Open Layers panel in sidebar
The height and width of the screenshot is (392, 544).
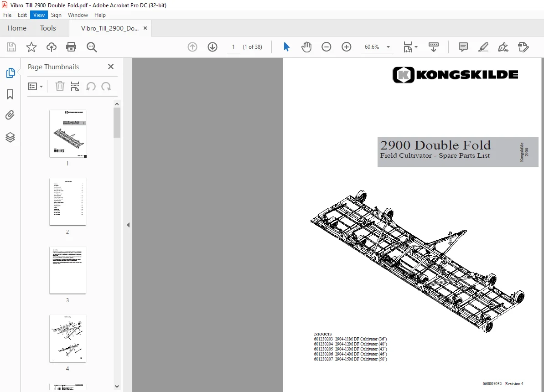pyautogui.click(x=10, y=137)
